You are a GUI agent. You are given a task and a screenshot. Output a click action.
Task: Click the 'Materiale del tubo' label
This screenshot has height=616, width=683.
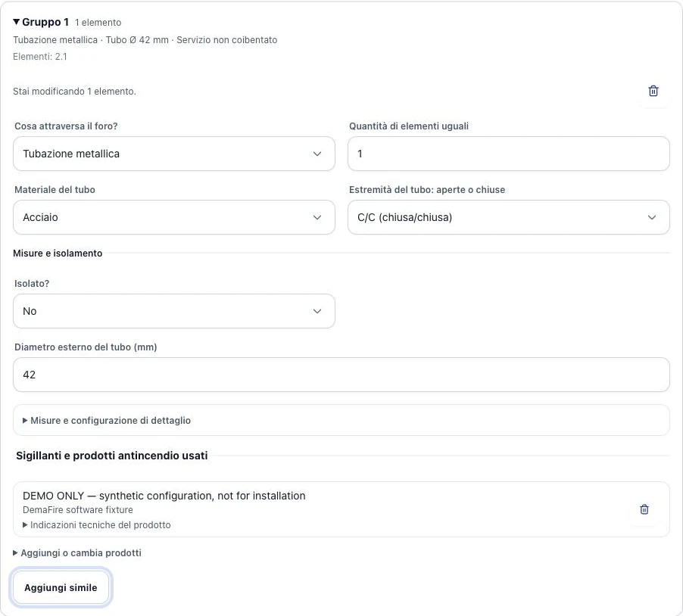[x=55, y=190]
